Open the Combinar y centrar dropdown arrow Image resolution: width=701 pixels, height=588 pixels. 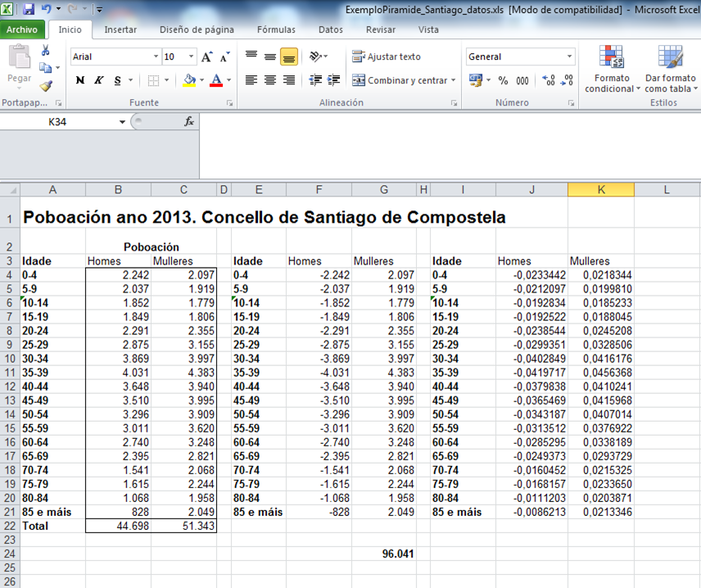(454, 80)
